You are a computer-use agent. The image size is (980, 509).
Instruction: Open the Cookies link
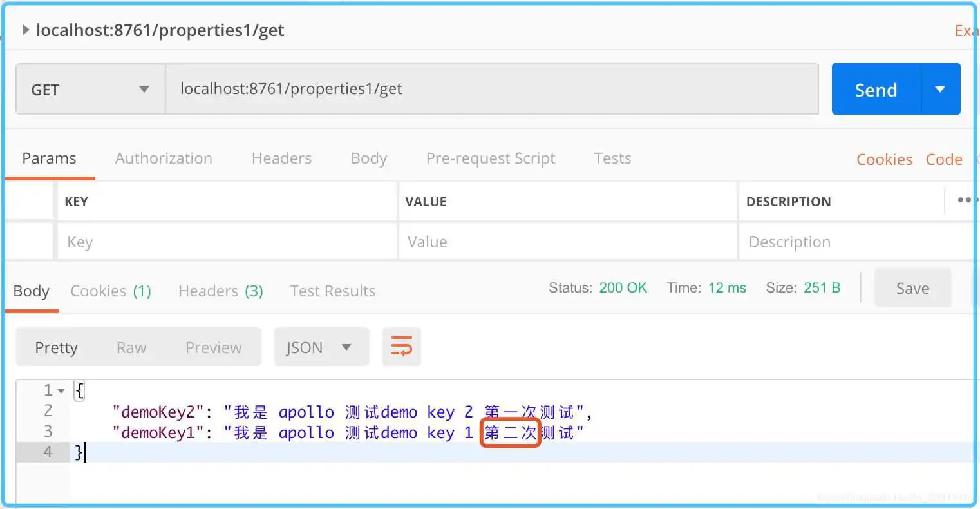pyautogui.click(x=883, y=160)
